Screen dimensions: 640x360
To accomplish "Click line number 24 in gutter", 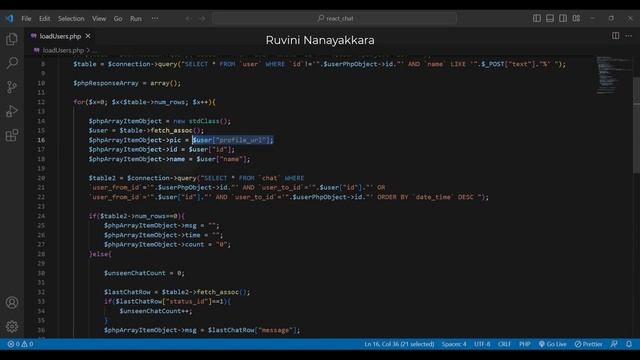I will [41, 216].
